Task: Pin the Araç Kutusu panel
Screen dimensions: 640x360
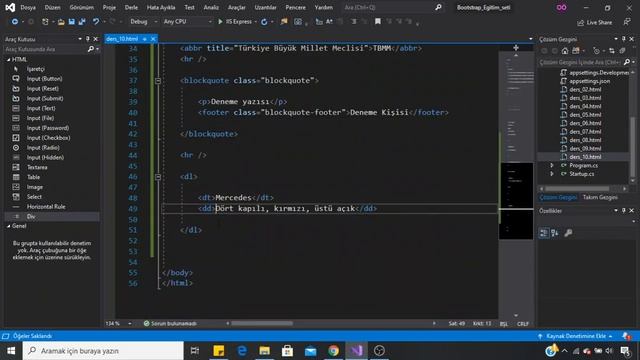Action: pyautogui.click(x=87, y=39)
